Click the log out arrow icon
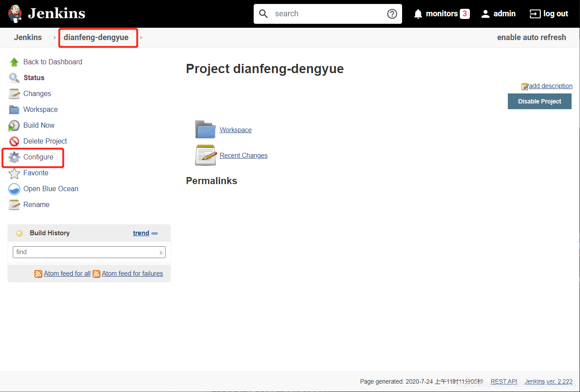The height and width of the screenshot is (392, 580). coord(535,14)
